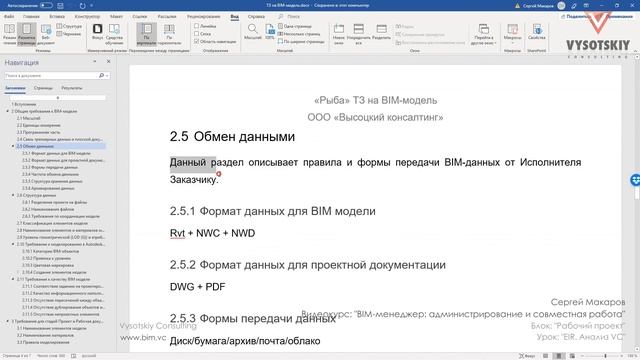Open SharePoint Properties (Свойства)
640x360 pixels.
pos(537,32)
